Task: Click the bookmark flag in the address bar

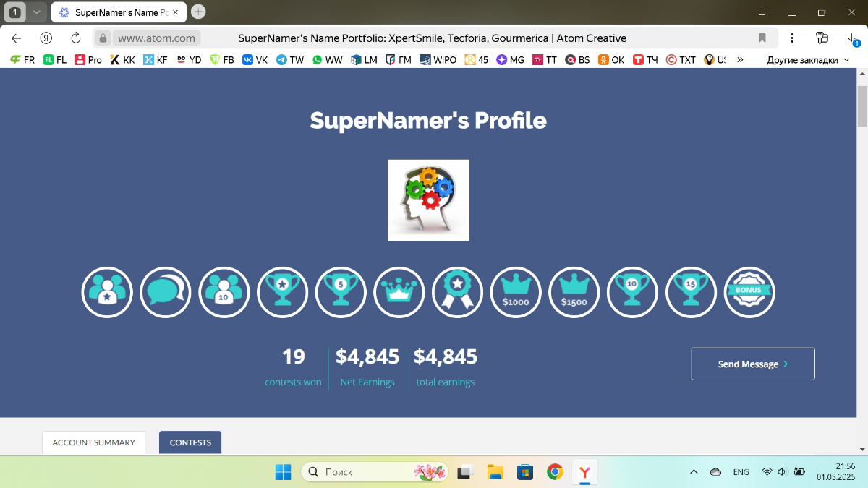Action: tap(763, 38)
